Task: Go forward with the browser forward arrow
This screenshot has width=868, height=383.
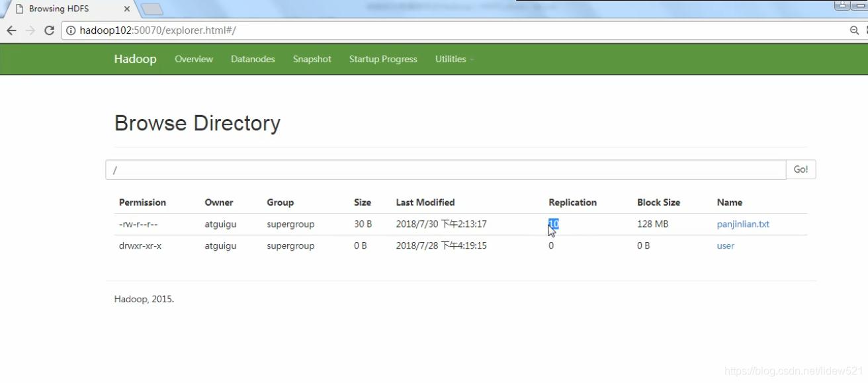Action: pos(30,30)
